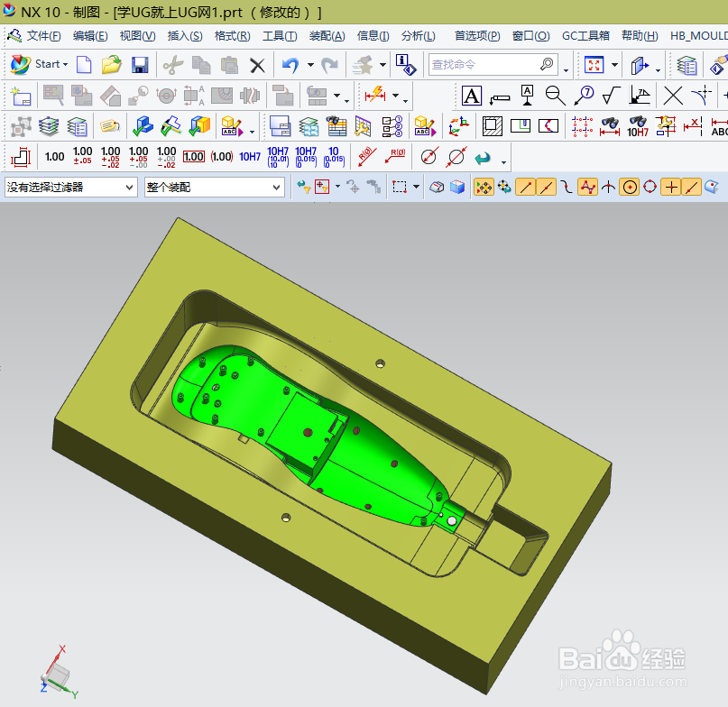This screenshot has height=707, width=728.
Task: Open the 视图(V) menu
Action: [137, 36]
